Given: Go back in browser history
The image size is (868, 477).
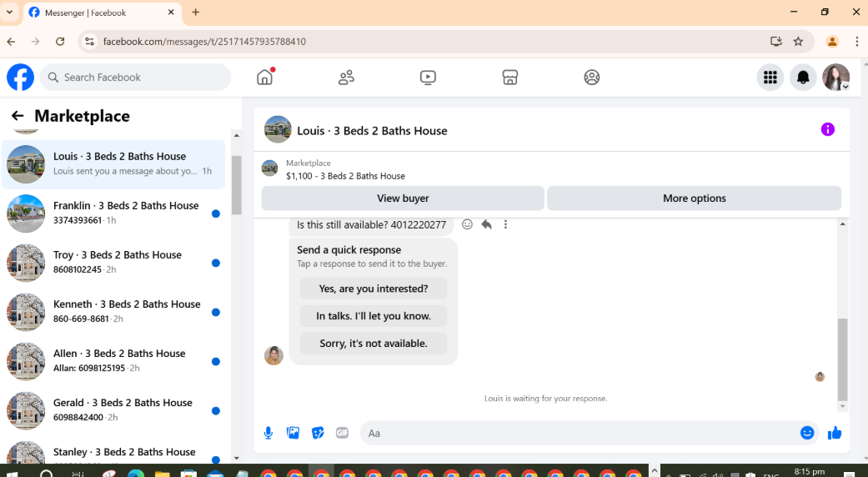Looking at the screenshot, I should [11, 42].
